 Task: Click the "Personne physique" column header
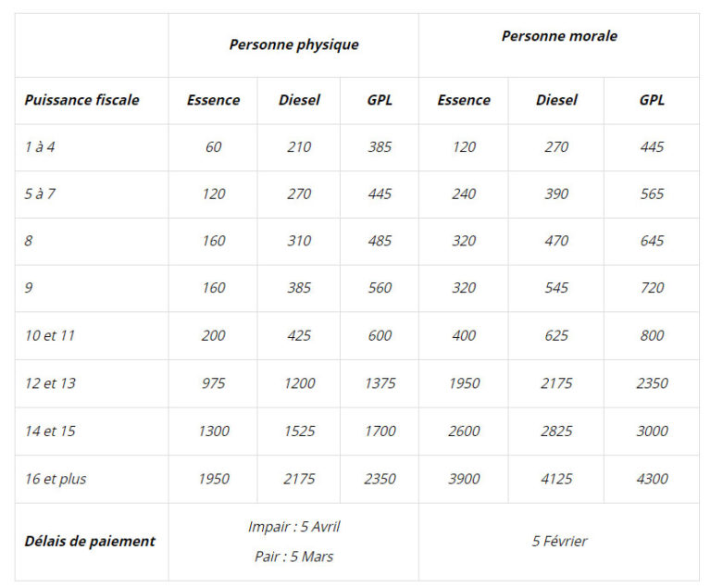[x=293, y=44]
